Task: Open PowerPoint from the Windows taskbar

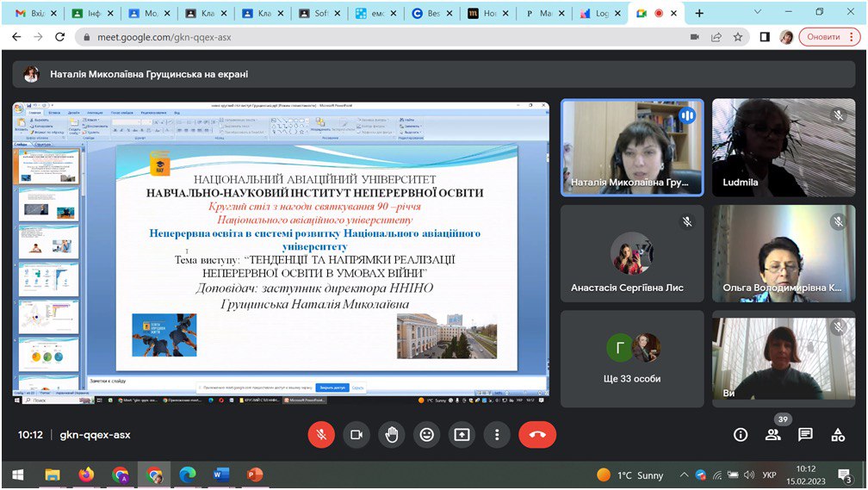Action: coord(254,474)
